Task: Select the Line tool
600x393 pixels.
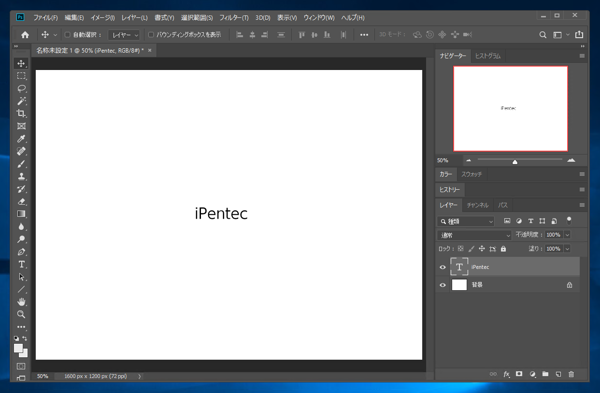Action: coord(21,289)
